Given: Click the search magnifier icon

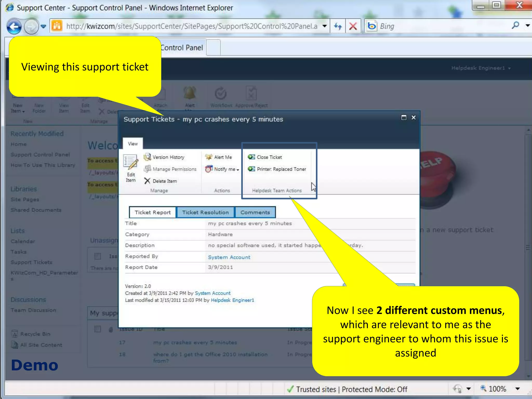Looking at the screenshot, I should click(x=515, y=25).
